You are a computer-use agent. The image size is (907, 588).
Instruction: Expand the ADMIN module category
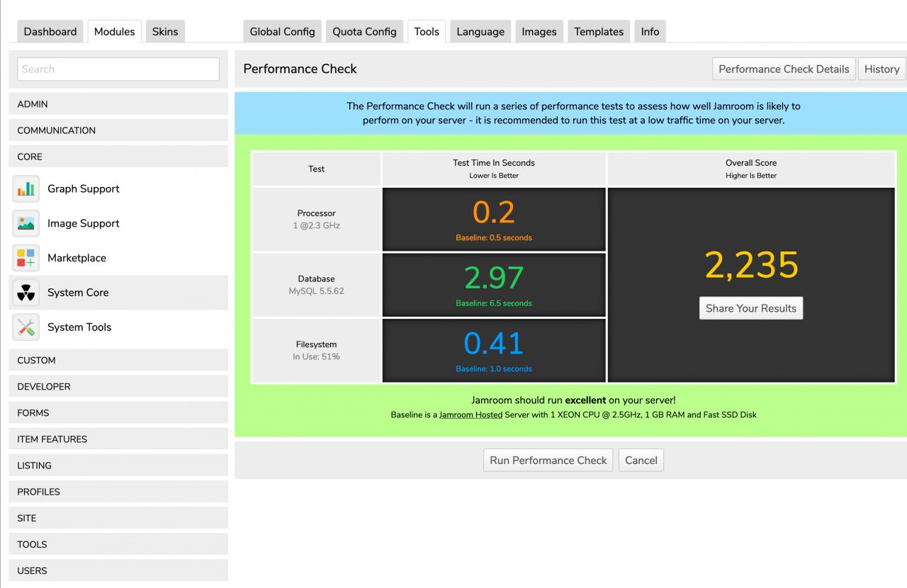[118, 104]
